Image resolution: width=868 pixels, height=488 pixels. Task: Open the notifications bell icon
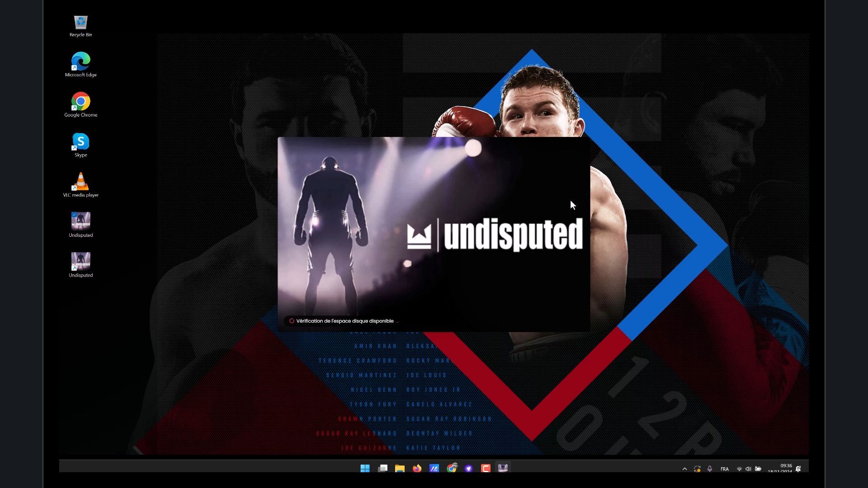[798, 469]
